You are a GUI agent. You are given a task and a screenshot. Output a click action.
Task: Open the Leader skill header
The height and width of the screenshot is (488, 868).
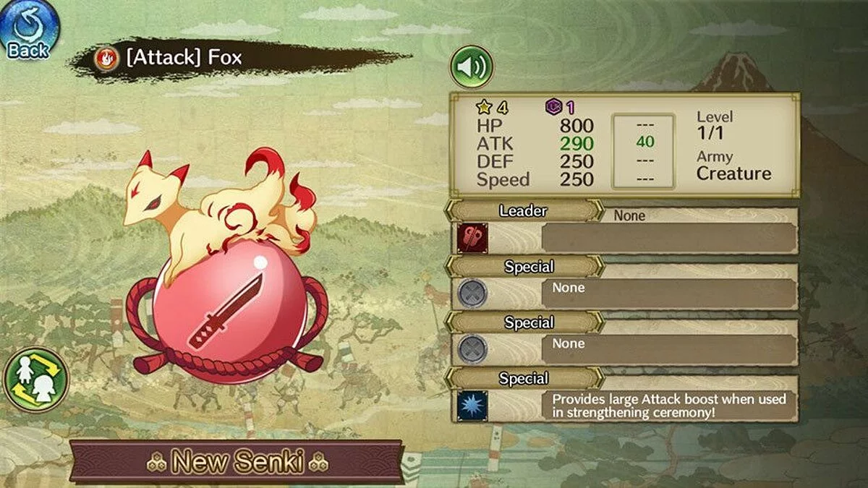[523, 211]
